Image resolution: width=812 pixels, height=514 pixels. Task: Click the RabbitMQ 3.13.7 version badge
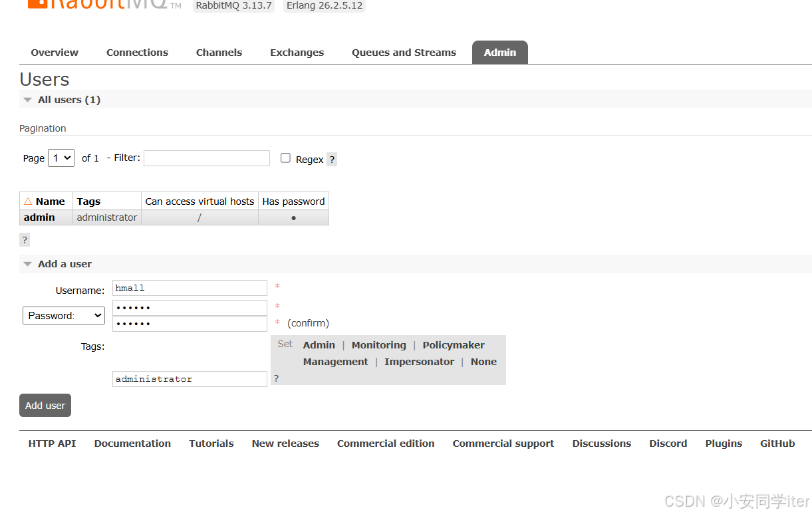(x=233, y=5)
